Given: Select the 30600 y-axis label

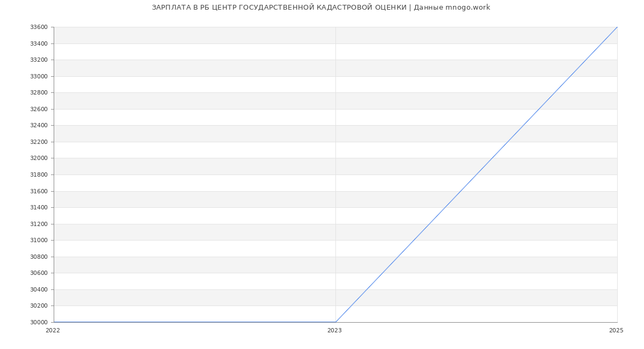Looking at the screenshot, I should [39, 273].
